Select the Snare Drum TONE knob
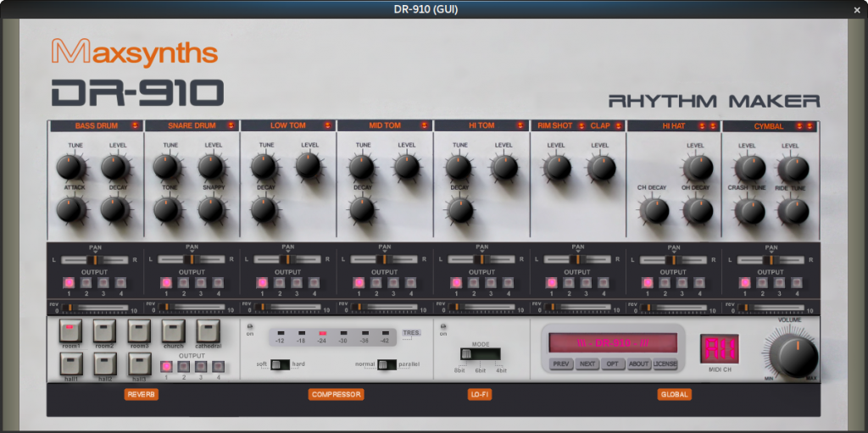This screenshot has width=868, height=433. (x=165, y=209)
